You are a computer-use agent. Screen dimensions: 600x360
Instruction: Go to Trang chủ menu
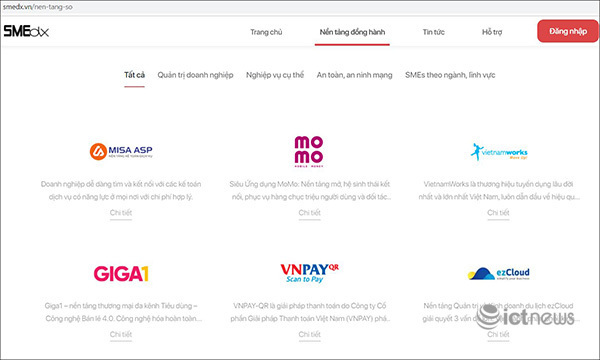point(266,32)
